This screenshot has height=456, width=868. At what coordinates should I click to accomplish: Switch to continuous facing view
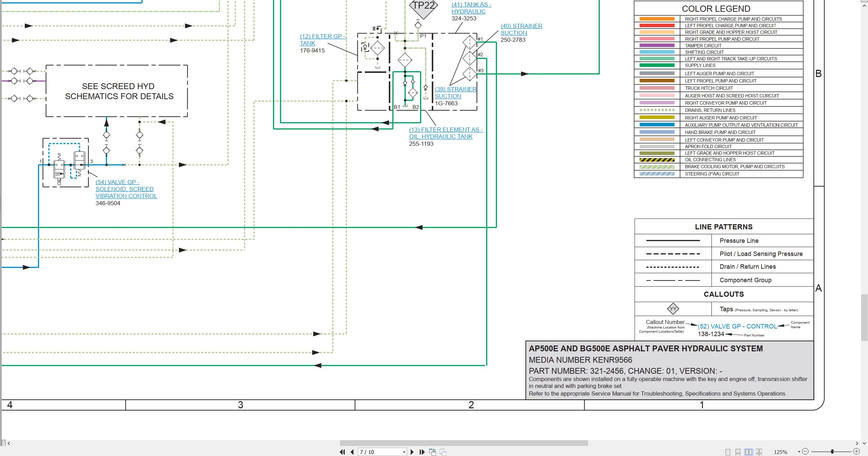click(x=759, y=452)
